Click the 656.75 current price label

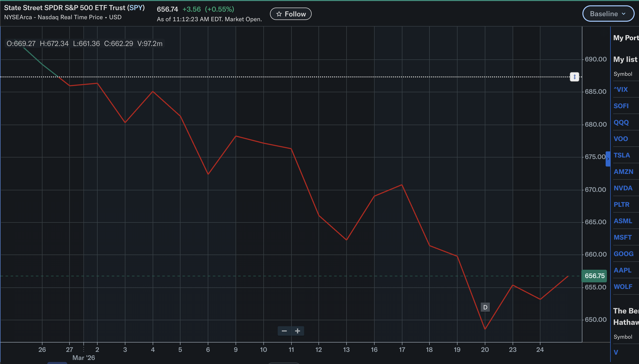point(594,276)
